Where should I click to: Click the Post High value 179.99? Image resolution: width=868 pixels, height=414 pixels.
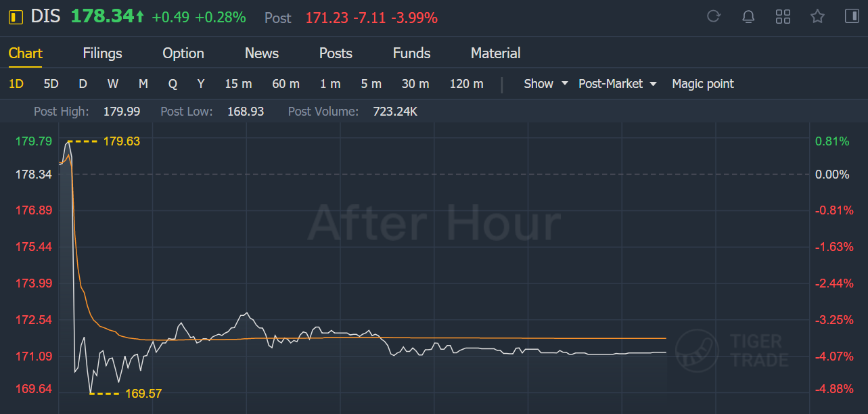coord(122,112)
